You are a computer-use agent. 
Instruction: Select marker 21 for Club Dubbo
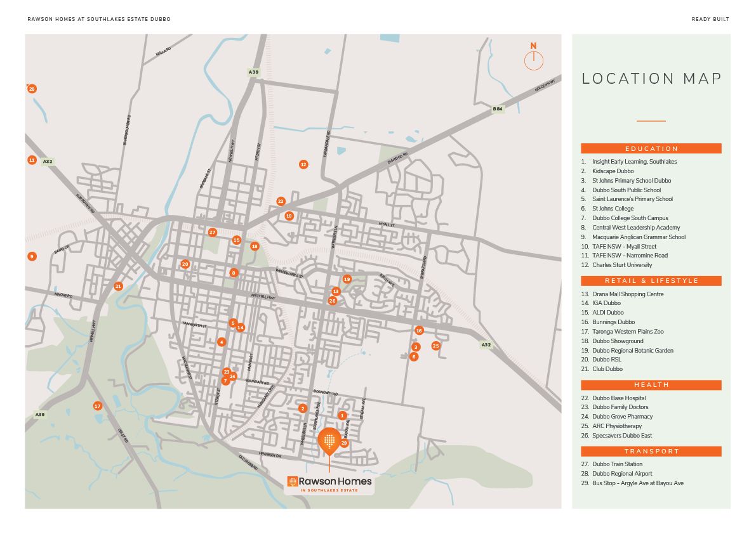118,287
